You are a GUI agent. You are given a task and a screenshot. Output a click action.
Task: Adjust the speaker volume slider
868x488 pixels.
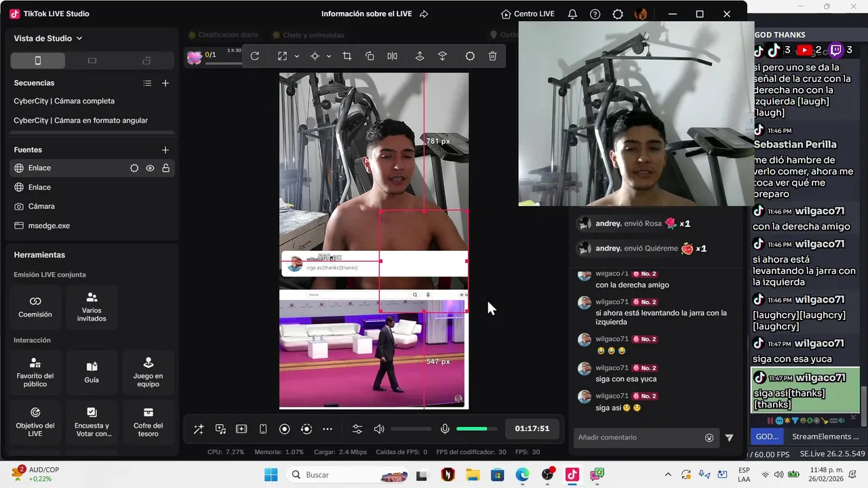tap(411, 429)
